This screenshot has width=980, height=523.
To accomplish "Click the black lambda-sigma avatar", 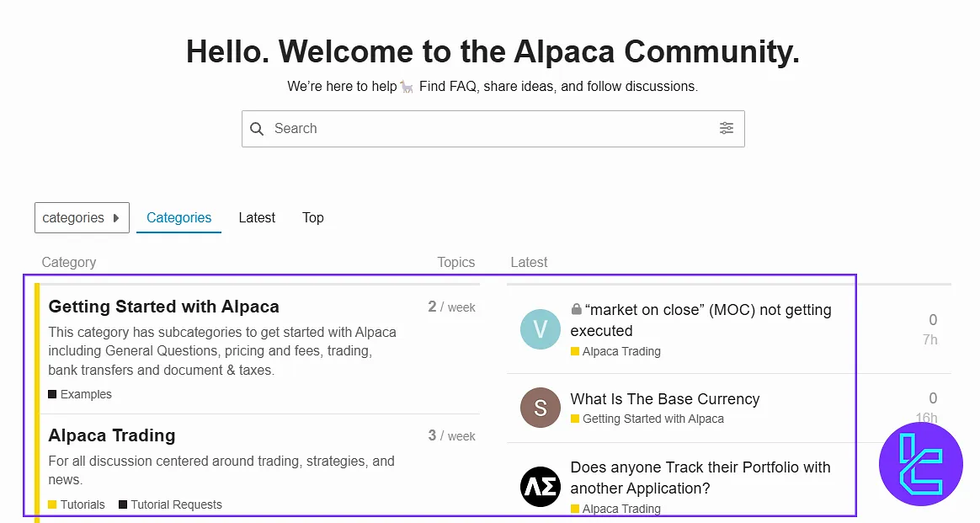I will (x=541, y=486).
